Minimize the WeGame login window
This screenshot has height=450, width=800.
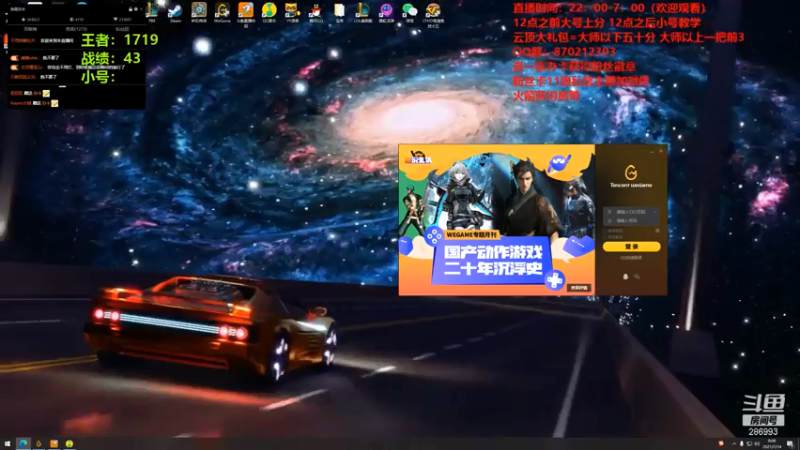[x=652, y=151]
